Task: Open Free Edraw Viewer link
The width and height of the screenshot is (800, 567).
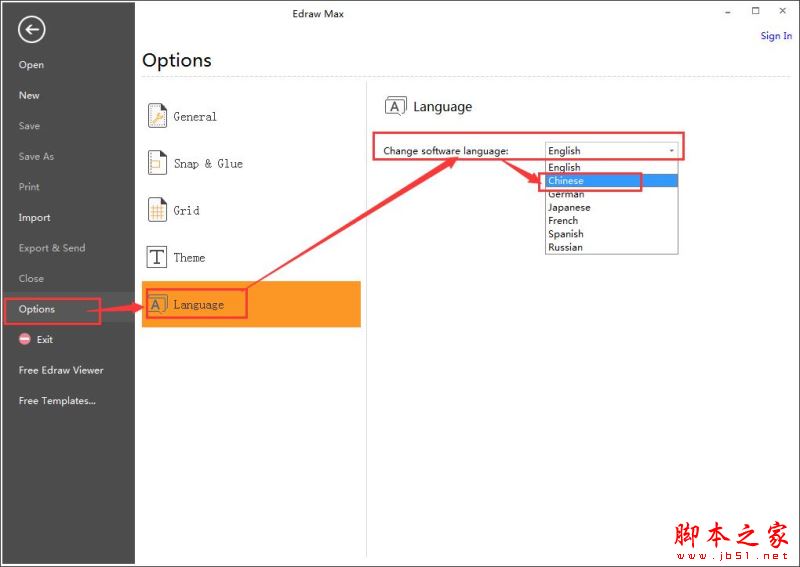Action: (61, 370)
